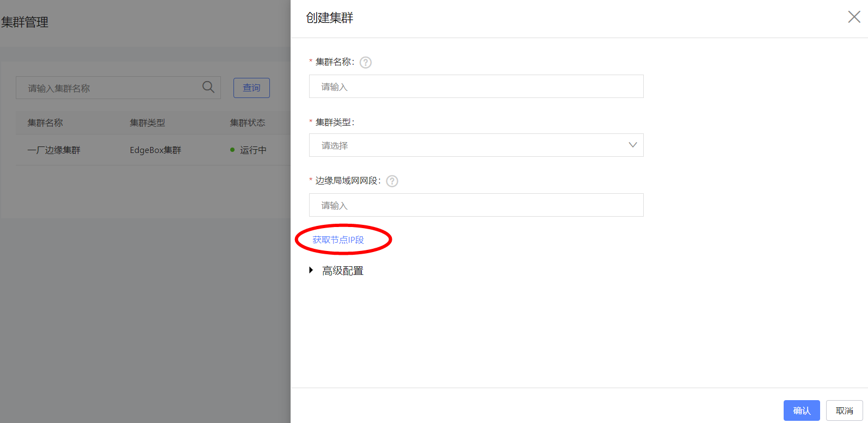Open the 集群类型 dropdown arrow

point(632,145)
